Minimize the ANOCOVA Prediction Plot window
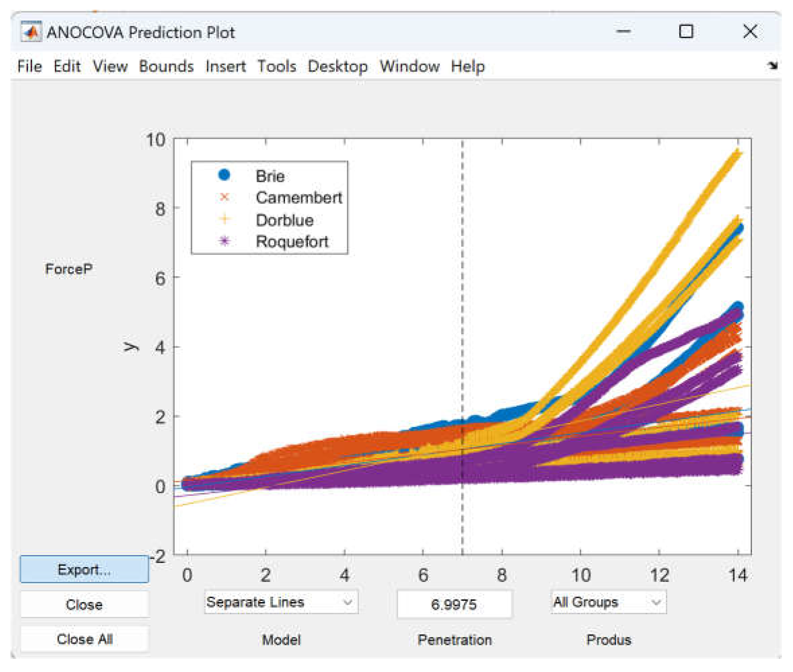 [x=624, y=32]
